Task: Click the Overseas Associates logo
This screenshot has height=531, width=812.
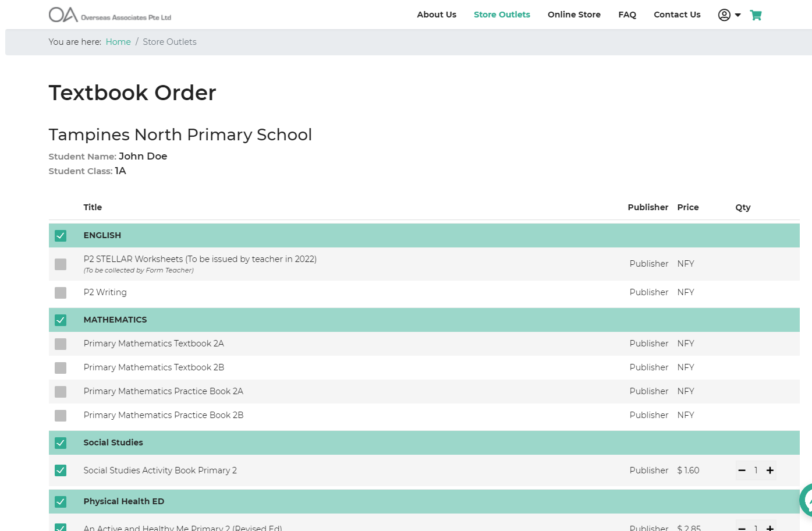Action: coord(110,15)
